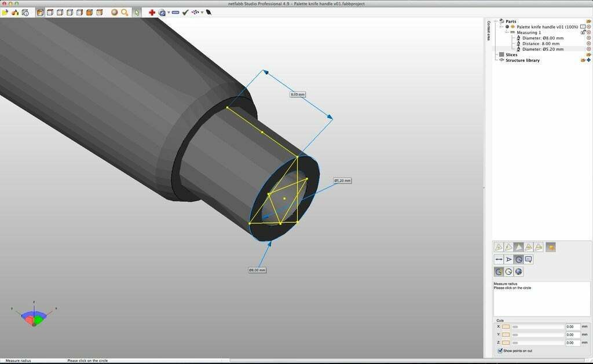Select the seventh view cube icon
593x364 pixels.
[100, 13]
